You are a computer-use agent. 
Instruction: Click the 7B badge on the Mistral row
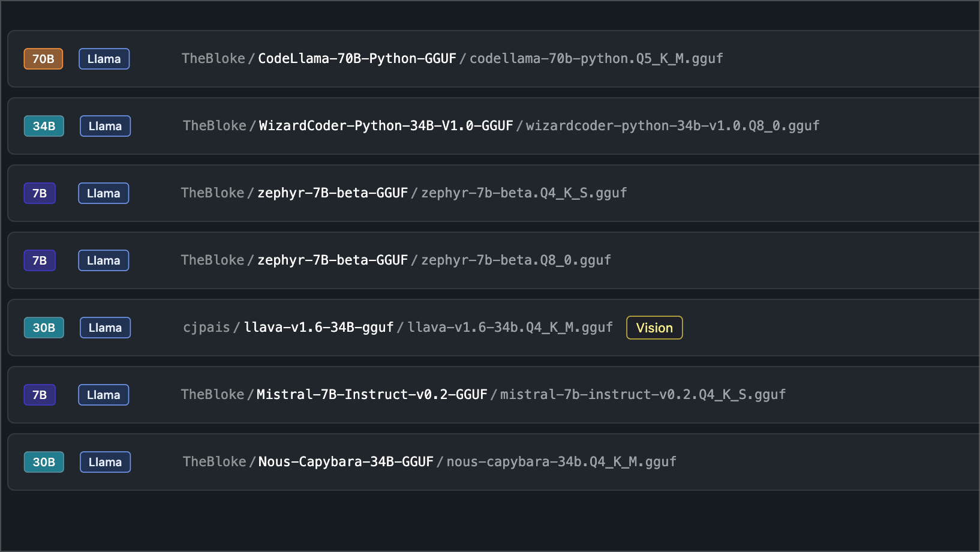coord(40,395)
